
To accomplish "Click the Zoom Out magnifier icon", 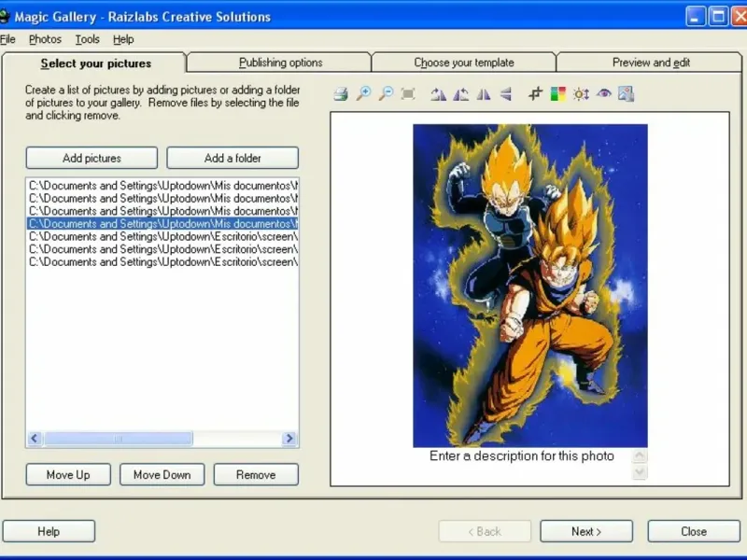I will click(x=386, y=94).
